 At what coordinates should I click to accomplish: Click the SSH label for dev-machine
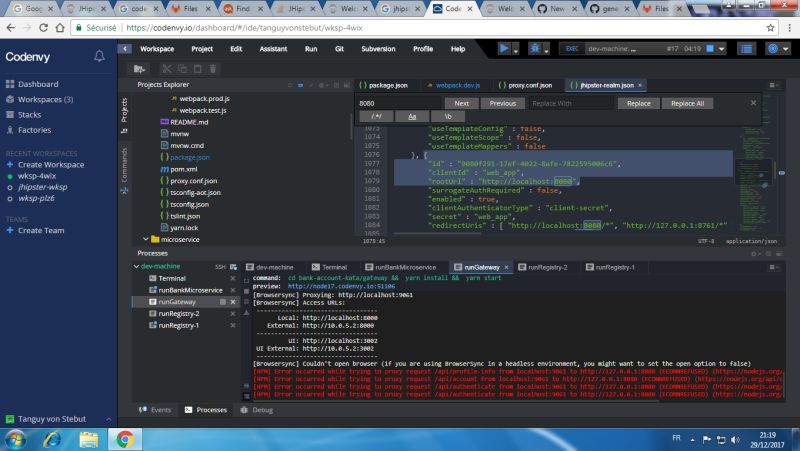[x=220, y=267]
